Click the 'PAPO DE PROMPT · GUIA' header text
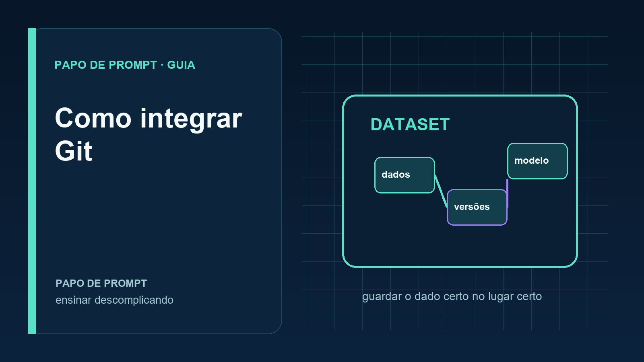 click(x=125, y=65)
